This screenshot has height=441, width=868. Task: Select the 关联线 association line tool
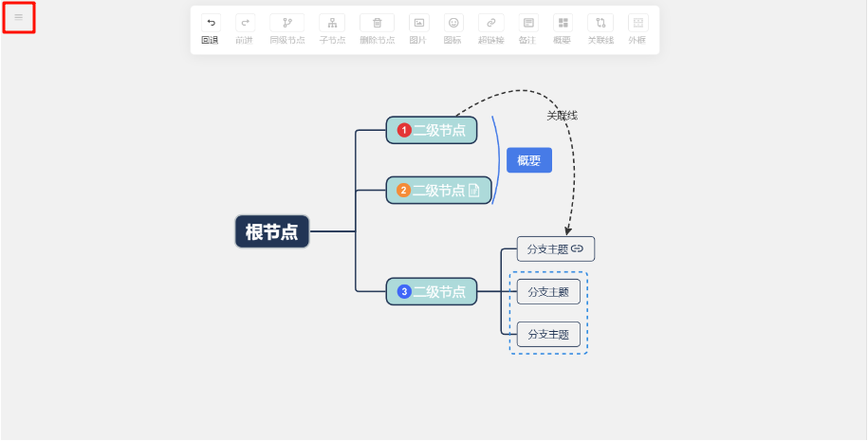click(x=600, y=24)
